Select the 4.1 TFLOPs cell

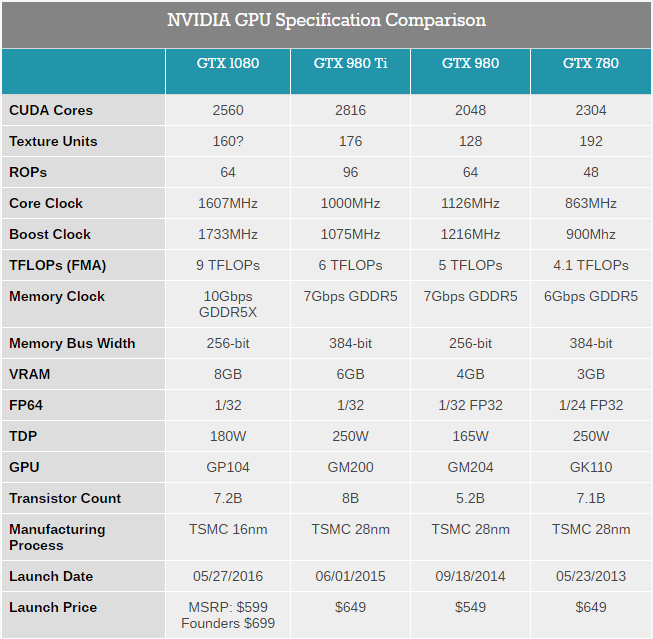coord(591,265)
